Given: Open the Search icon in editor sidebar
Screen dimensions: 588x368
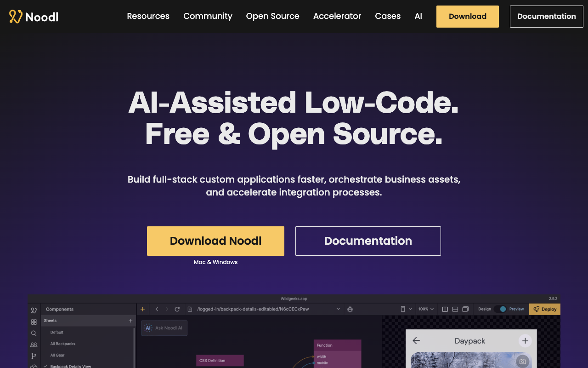Looking at the screenshot, I should tap(34, 333).
